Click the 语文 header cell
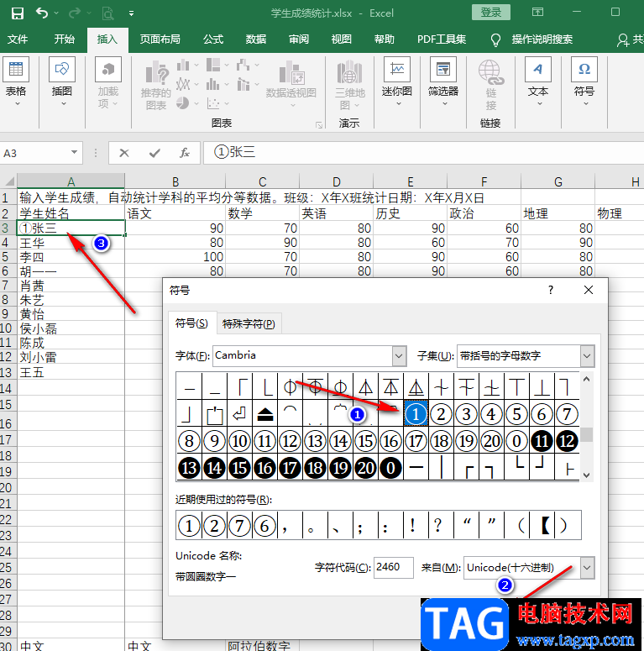The height and width of the screenshot is (651, 644). [x=175, y=213]
